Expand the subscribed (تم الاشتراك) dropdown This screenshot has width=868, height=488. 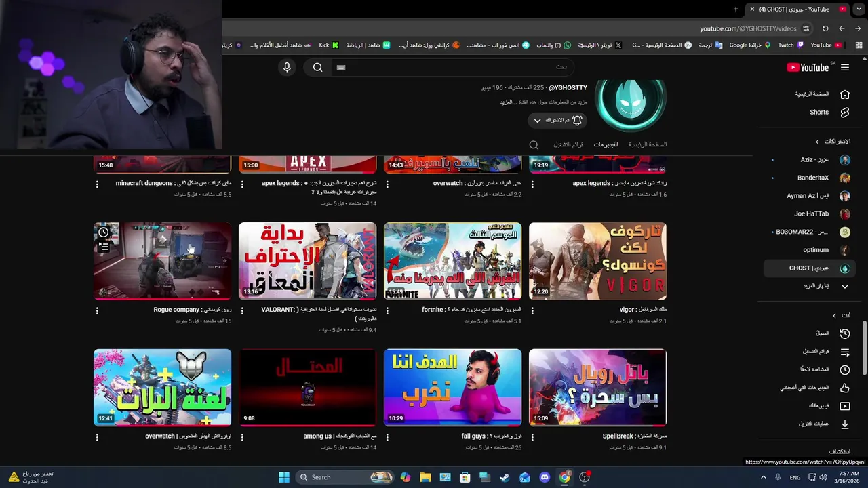[x=537, y=121]
